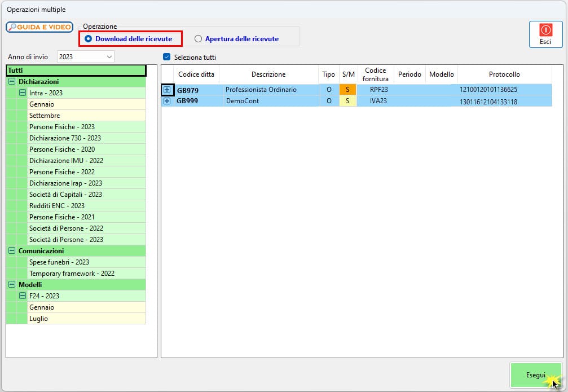Screen dimensions: 568x392
Task: Click the Esci exit button
Action: [545, 34]
